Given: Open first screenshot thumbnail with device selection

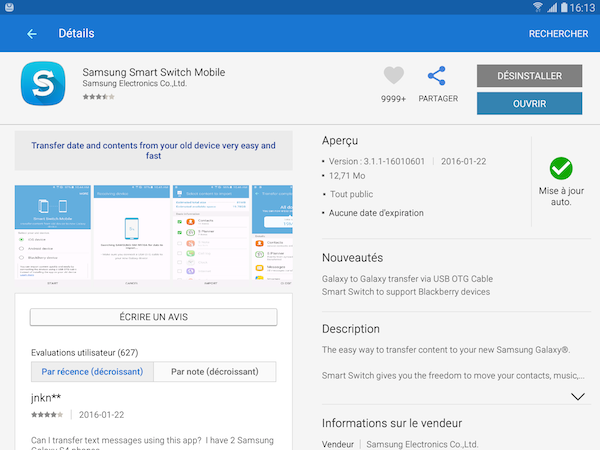Looking at the screenshot, I should pyautogui.click(x=53, y=235).
